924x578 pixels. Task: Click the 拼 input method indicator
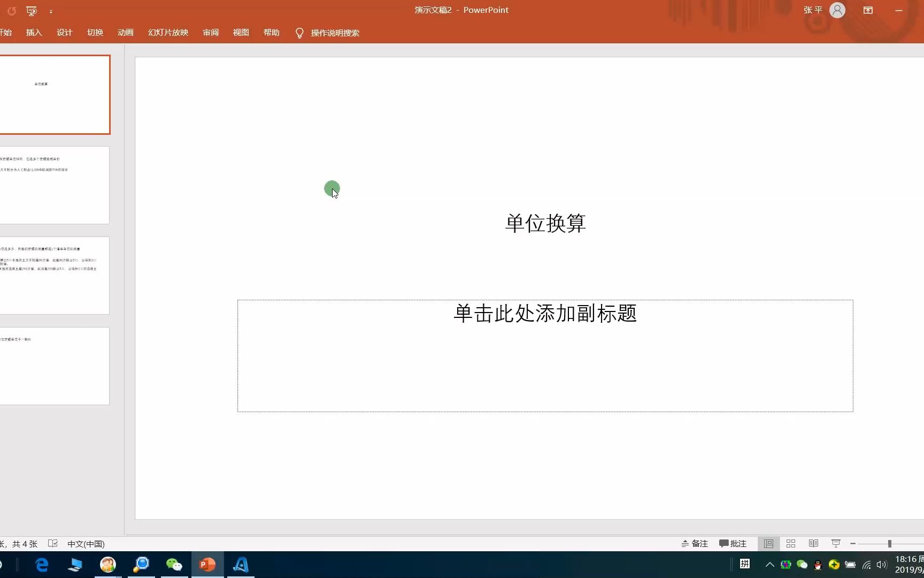click(x=745, y=564)
